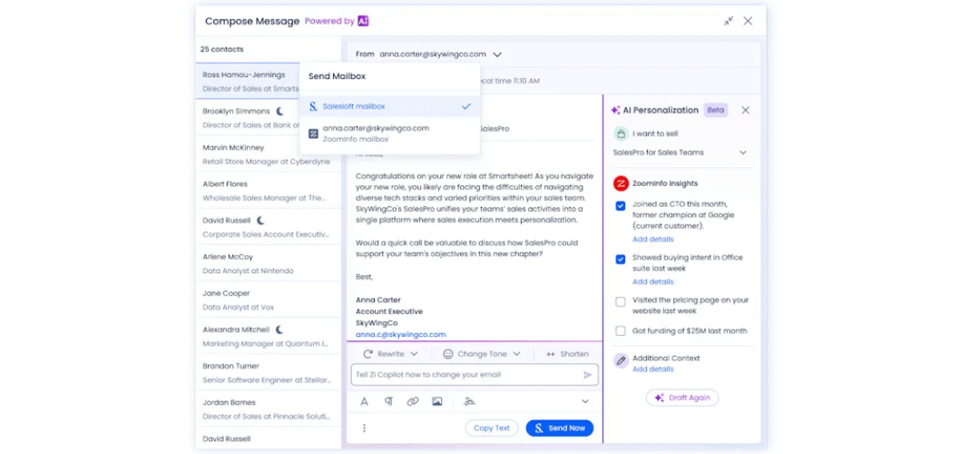Uncheck Joined as CTO this month insight
This screenshot has width=980, height=454.
pos(621,206)
